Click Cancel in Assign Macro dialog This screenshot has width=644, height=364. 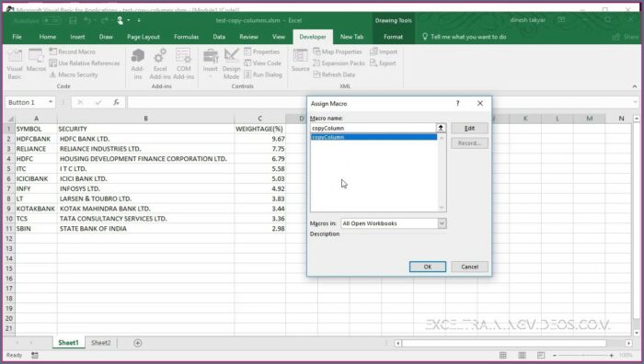click(469, 267)
